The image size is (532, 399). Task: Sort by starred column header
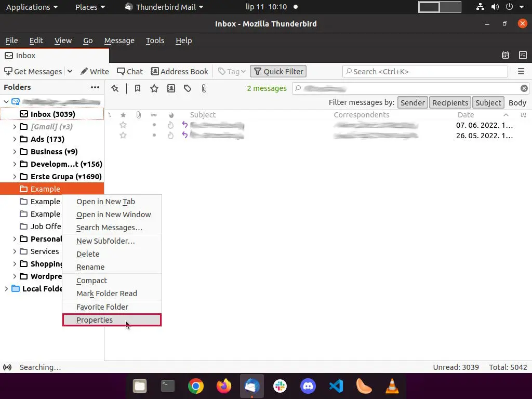pos(123,115)
